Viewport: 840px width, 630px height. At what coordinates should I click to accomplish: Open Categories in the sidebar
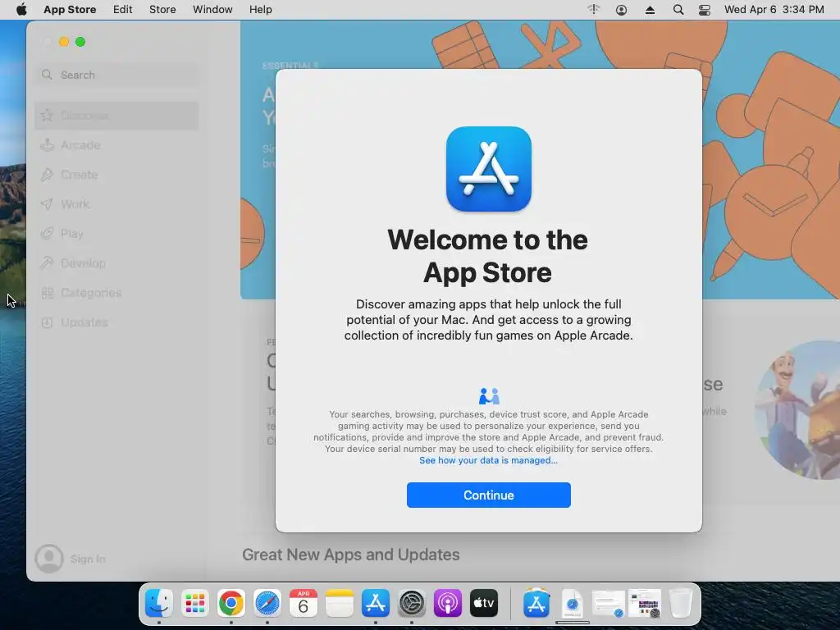tap(116, 293)
